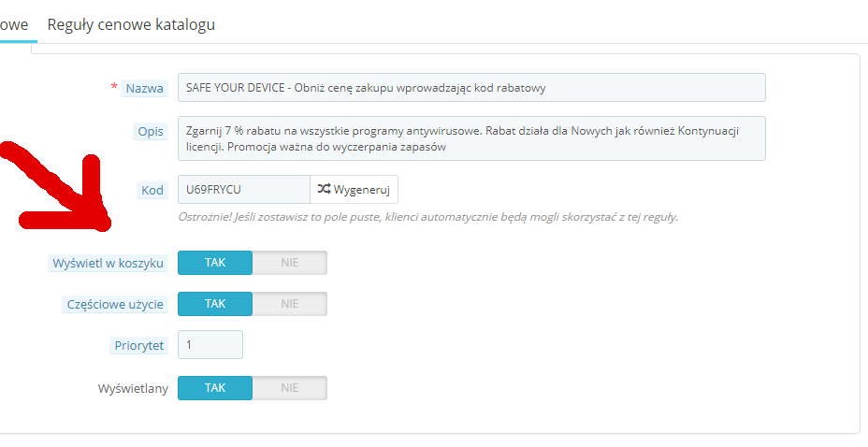
Task: Turn Wyświetlany off with NIE
Action: click(x=289, y=387)
